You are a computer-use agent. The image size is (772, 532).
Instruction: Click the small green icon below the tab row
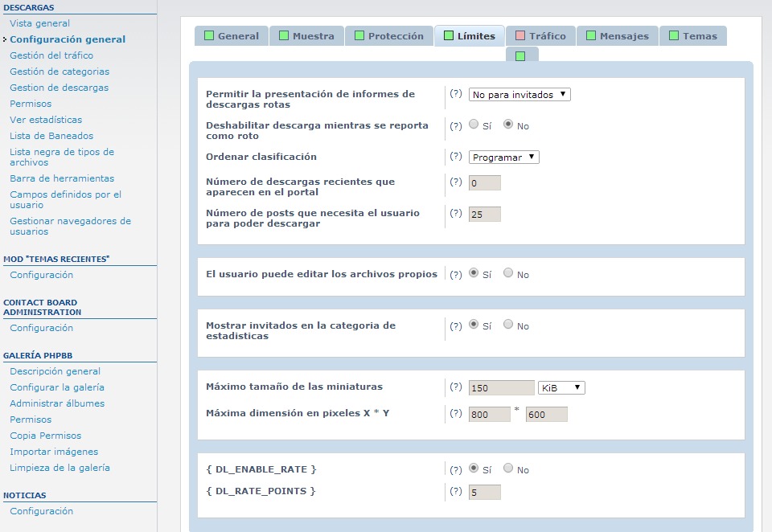(522, 54)
